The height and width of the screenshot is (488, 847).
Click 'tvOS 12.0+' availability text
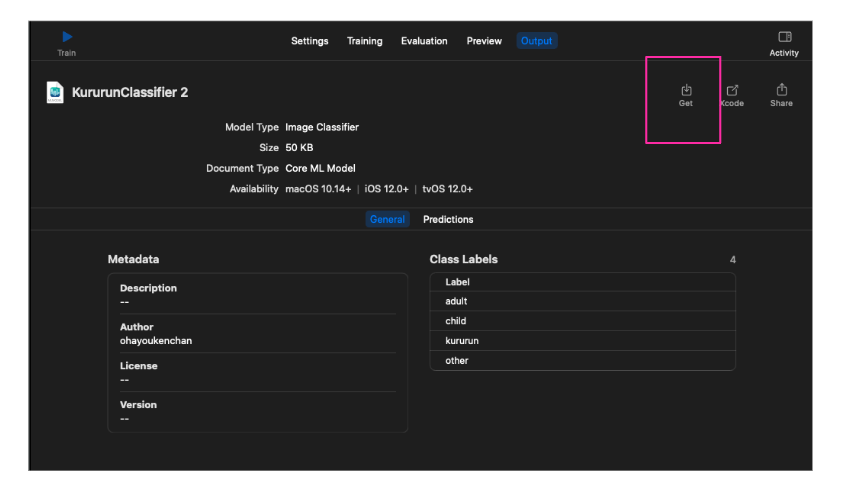point(447,189)
